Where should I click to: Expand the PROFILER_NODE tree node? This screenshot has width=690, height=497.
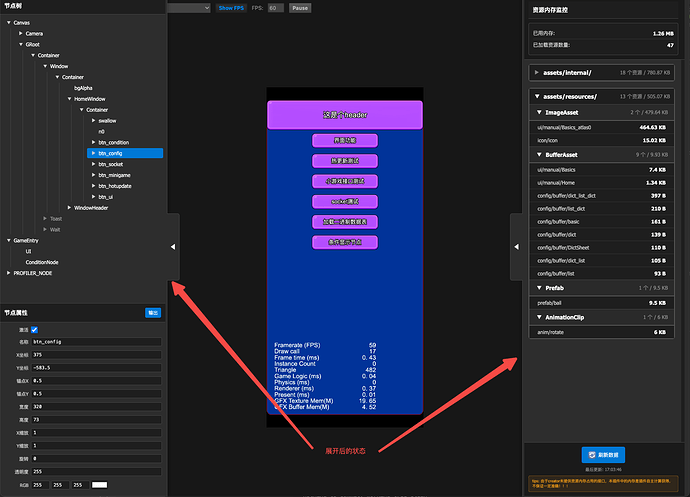(9, 273)
